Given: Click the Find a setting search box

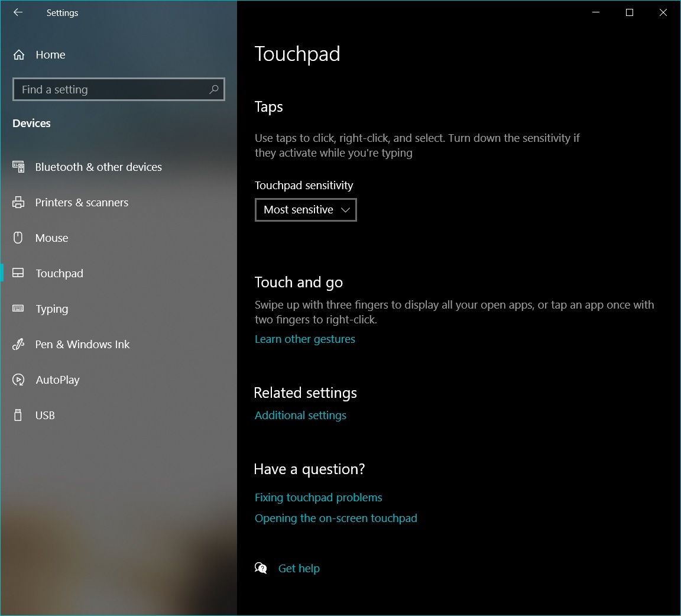Looking at the screenshot, I should coord(119,89).
